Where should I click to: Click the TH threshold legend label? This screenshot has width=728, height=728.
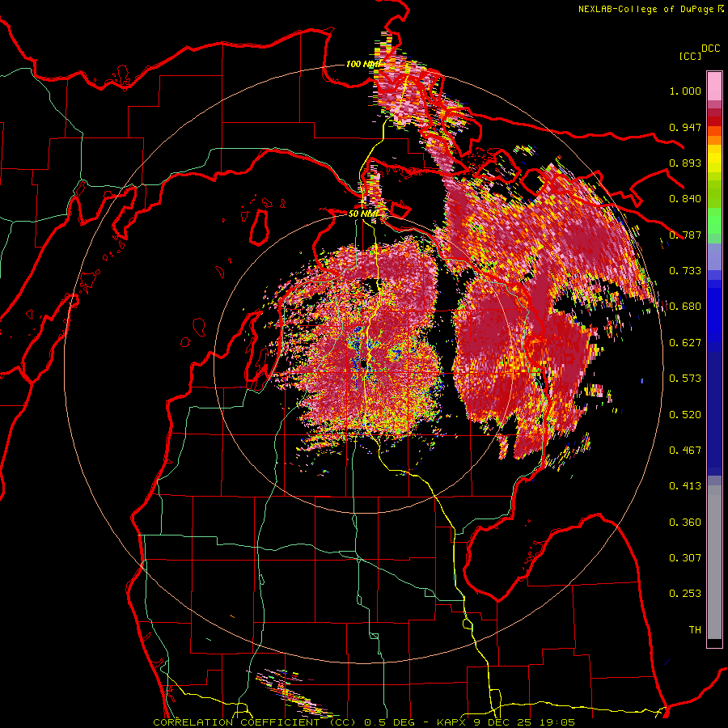tap(695, 630)
